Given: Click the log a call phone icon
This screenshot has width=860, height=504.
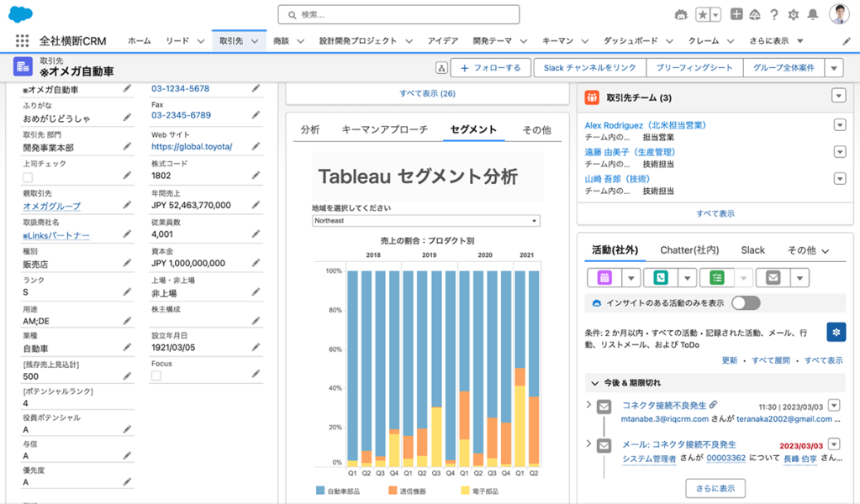Looking at the screenshot, I should (x=661, y=278).
